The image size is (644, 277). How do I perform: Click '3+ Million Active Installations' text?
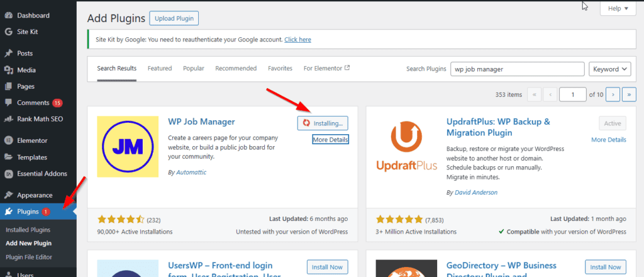[x=416, y=232]
